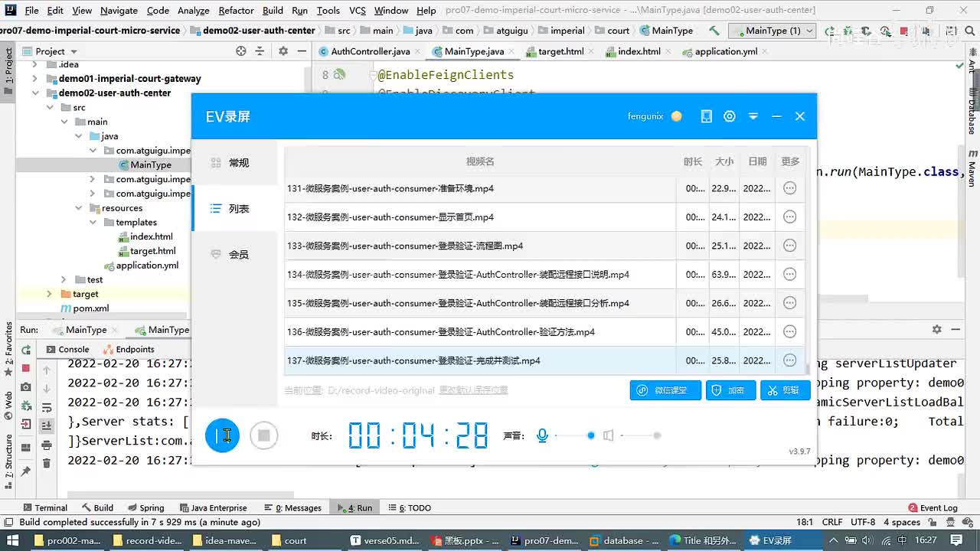980x551 pixels.
Task: Open more options for video 131
Action: pos(789,188)
